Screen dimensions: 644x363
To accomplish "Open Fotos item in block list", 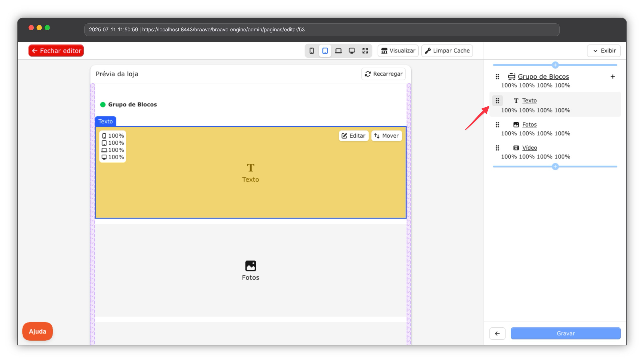I will pyautogui.click(x=529, y=124).
